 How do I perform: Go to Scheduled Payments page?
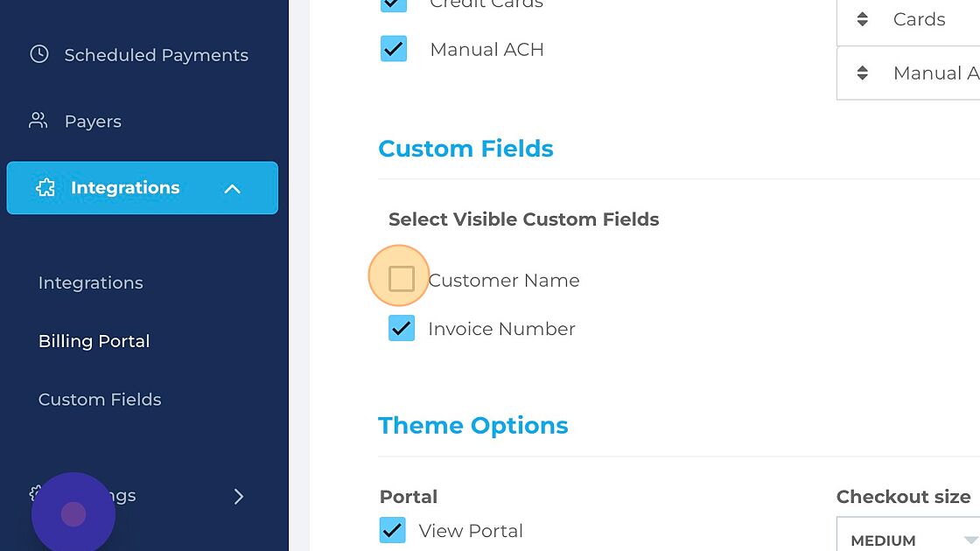(157, 55)
